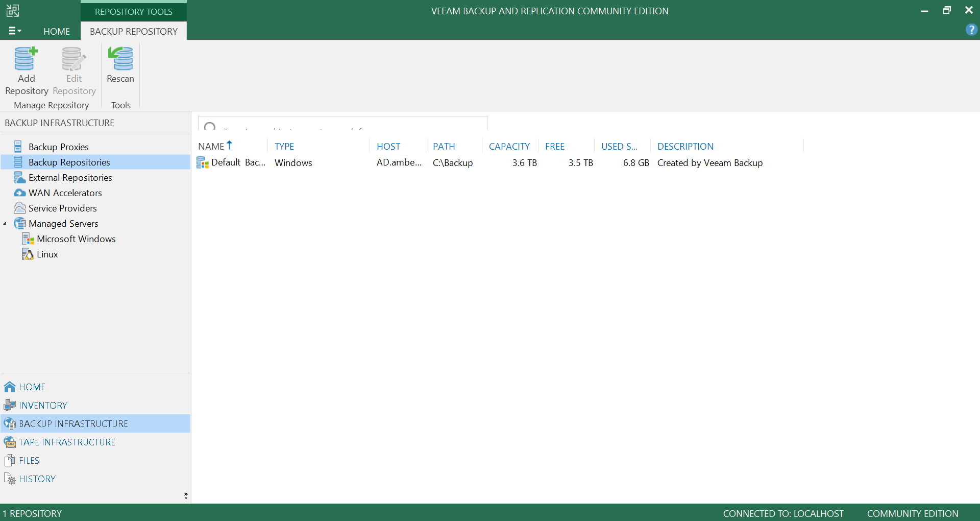
Task: Click the INVENTORY icon in navigation
Action: pos(10,405)
